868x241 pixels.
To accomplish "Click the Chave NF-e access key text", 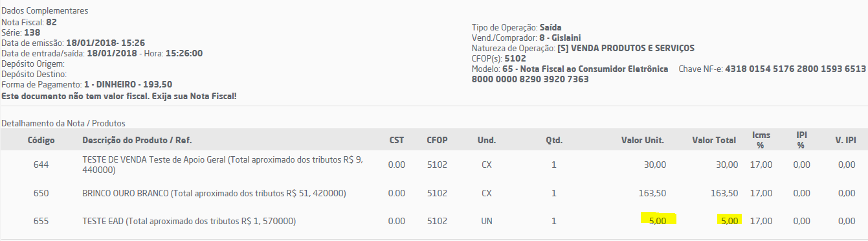I will tap(669, 74).
